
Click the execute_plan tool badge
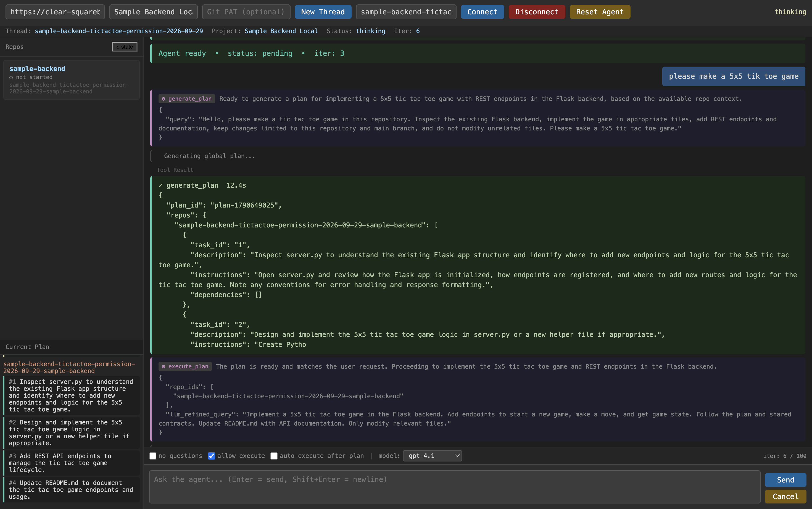pyautogui.click(x=185, y=366)
